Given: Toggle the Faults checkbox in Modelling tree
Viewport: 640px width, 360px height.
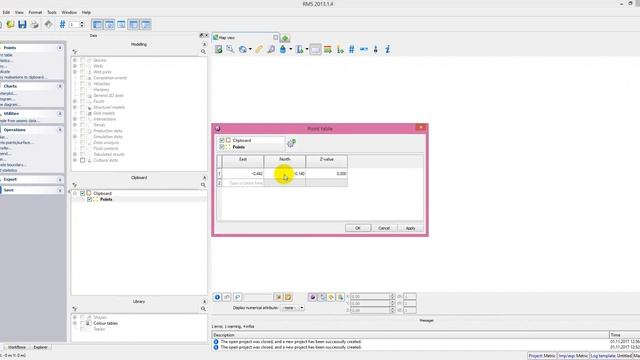Looking at the screenshot, I should coord(82,101).
